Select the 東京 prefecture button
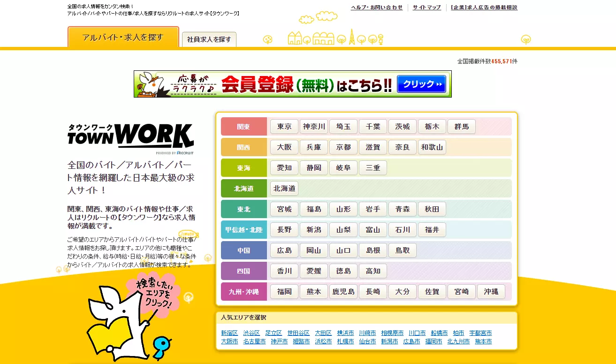This screenshot has height=364, width=616. [x=284, y=127]
